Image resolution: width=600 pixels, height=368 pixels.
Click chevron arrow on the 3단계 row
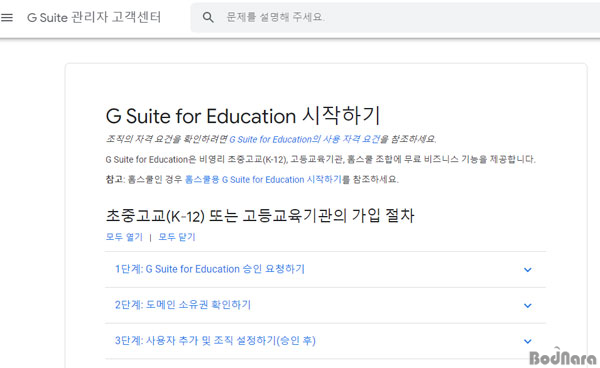528,341
